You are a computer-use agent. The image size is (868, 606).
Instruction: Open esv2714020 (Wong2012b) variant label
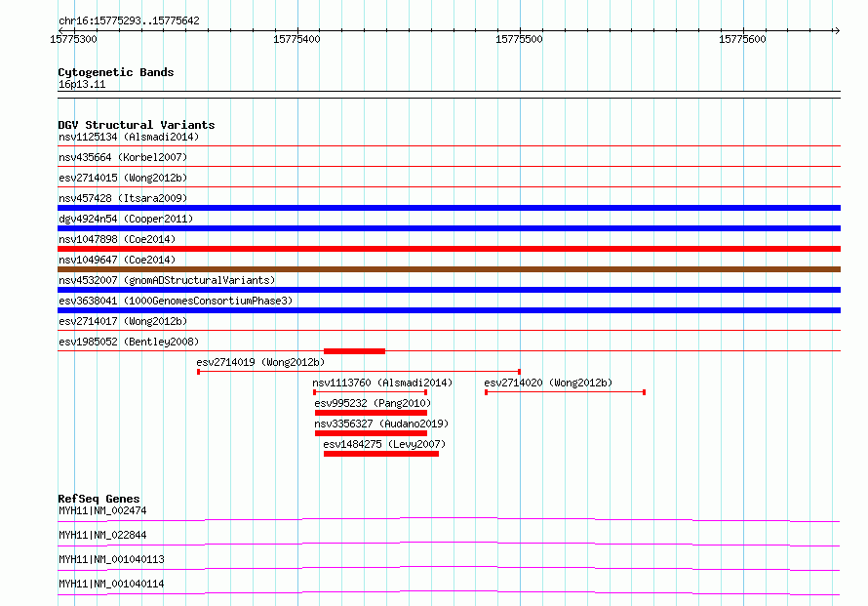548,383
